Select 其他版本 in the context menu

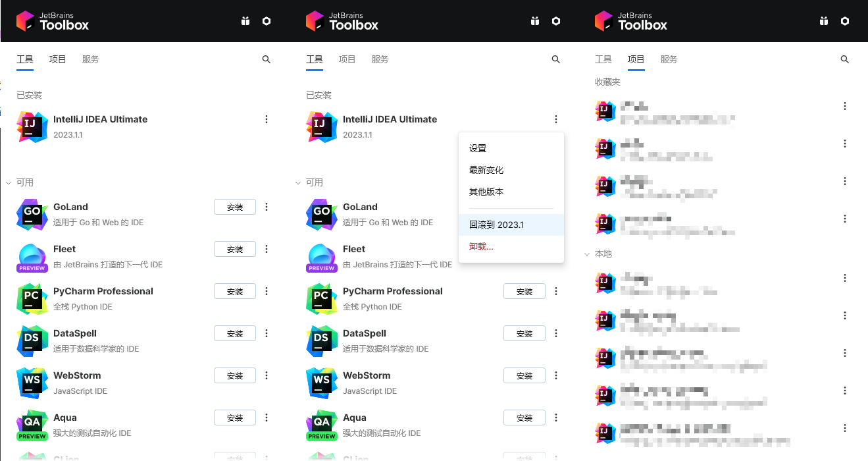(511, 192)
